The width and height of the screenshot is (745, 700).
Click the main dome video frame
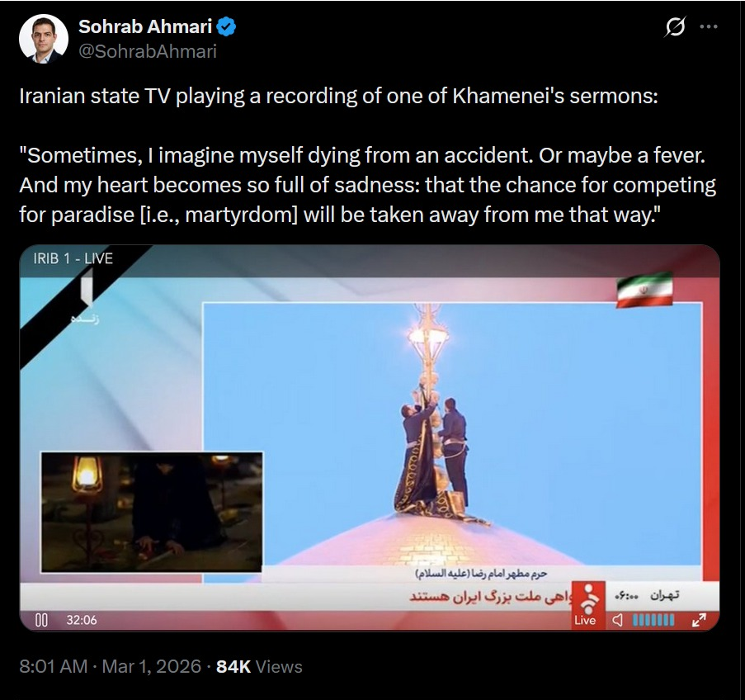pyautogui.click(x=452, y=433)
